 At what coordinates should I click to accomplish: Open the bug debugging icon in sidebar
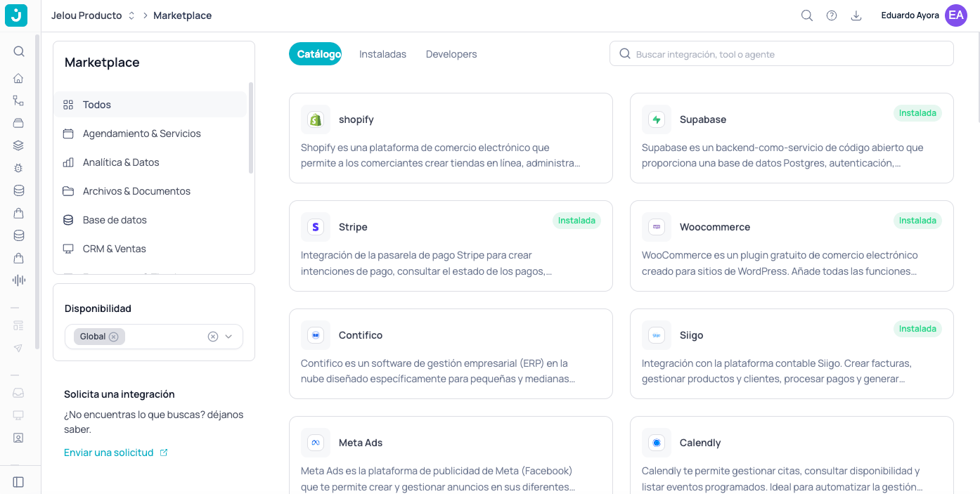pos(19,168)
